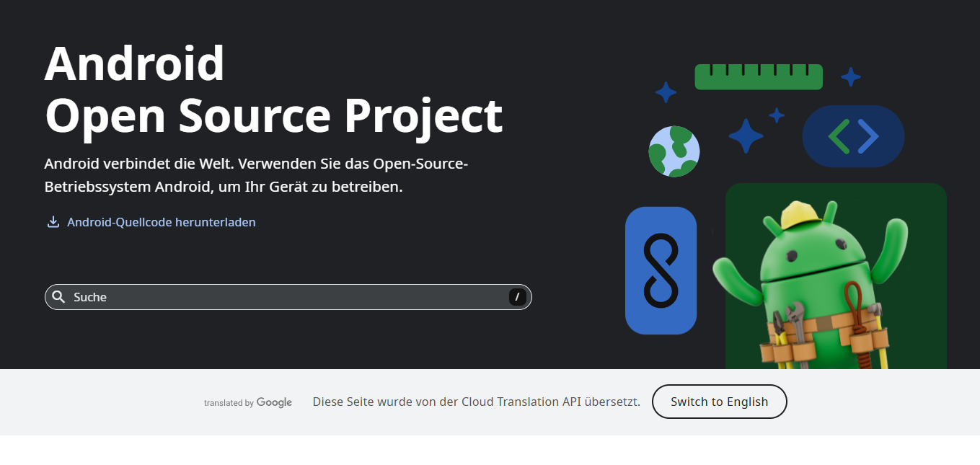
Task: Click the Cloud Translation API notice text
Action: coord(476,402)
